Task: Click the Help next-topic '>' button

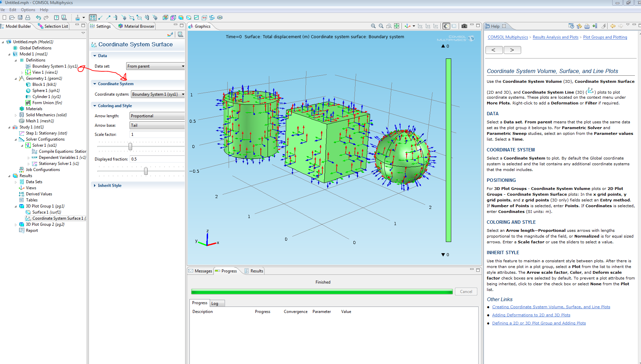Action: (x=512, y=50)
